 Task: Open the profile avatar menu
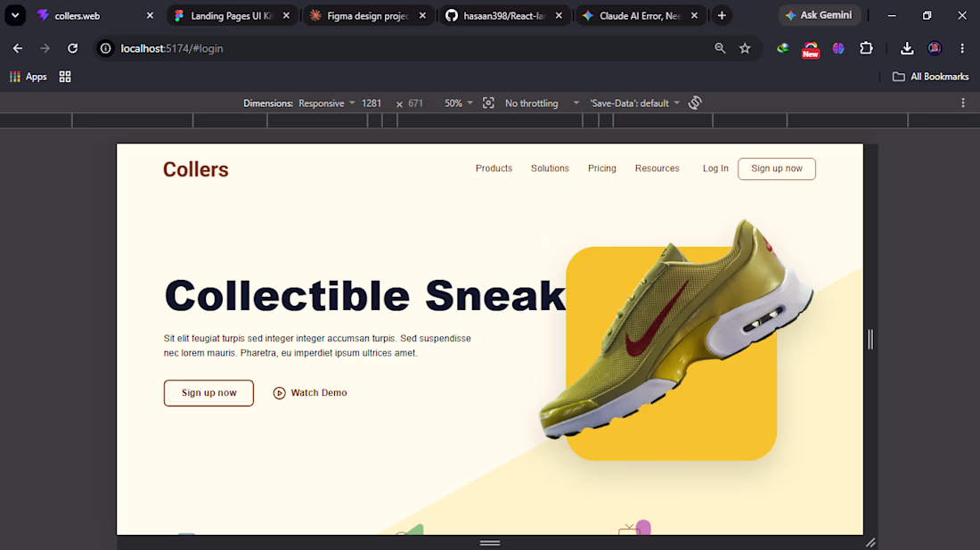935,48
